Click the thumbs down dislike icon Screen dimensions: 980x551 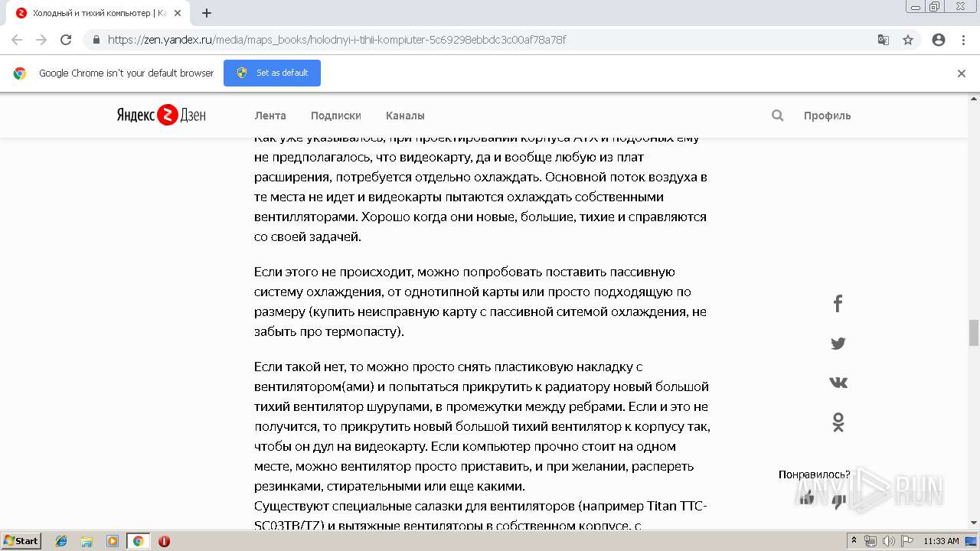click(x=839, y=501)
